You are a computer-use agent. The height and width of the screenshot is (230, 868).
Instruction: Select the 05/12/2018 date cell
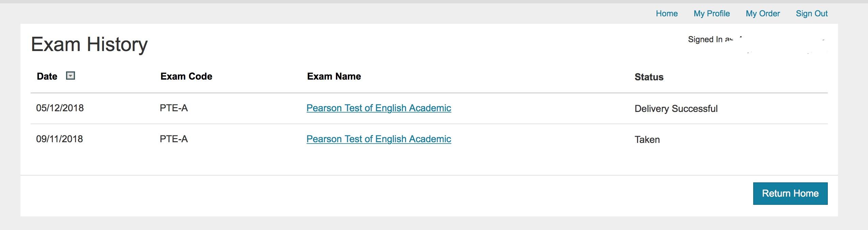tap(60, 108)
